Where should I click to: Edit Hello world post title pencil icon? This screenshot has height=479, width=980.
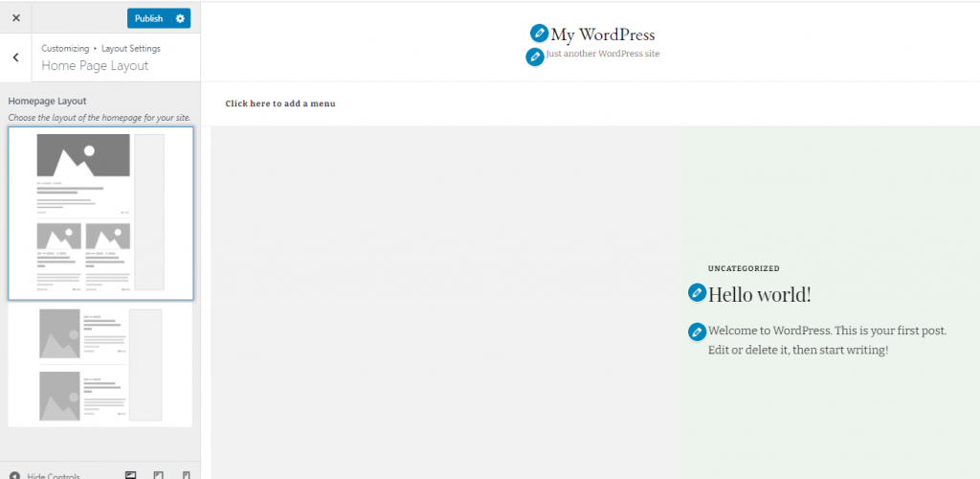pos(697,292)
